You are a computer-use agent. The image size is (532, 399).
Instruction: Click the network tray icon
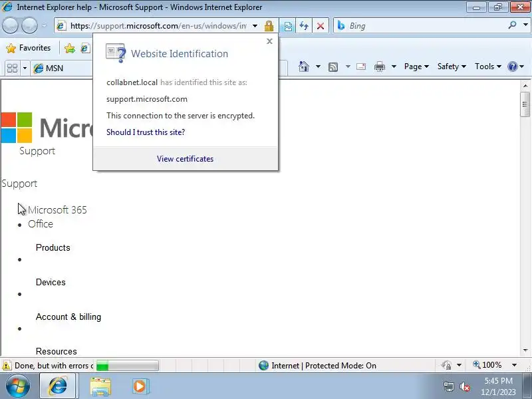click(449, 386)
